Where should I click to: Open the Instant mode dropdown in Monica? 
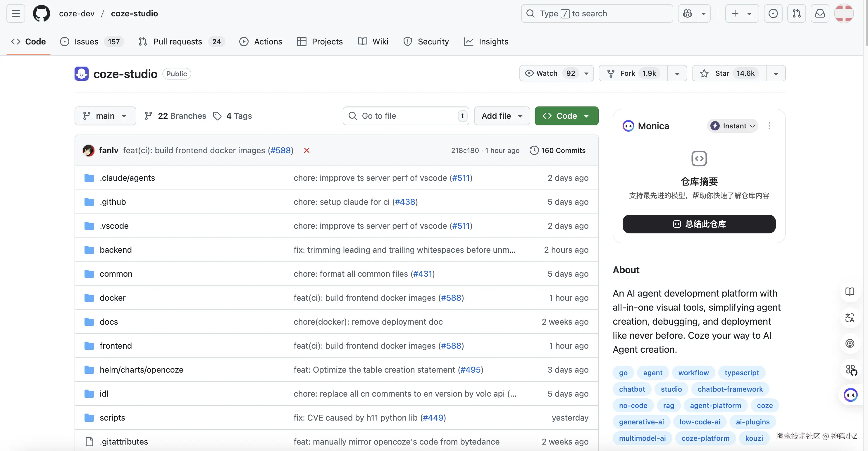click(733, 126)
